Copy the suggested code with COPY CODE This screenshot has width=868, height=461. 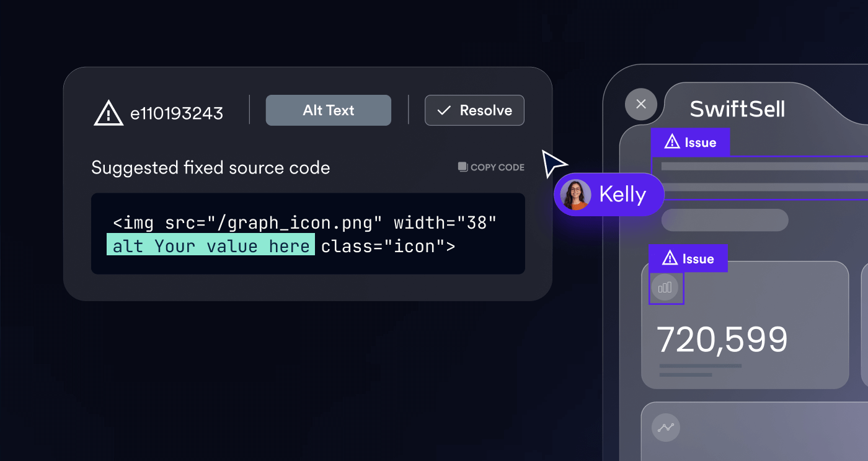[491, 167]
